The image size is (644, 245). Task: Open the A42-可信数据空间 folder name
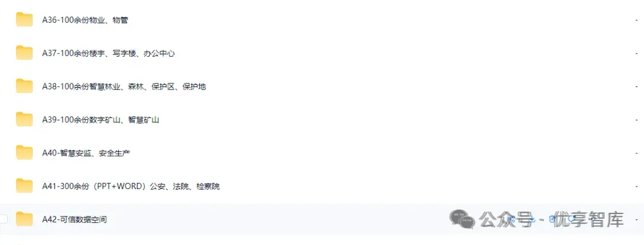[x=75, y=219]
